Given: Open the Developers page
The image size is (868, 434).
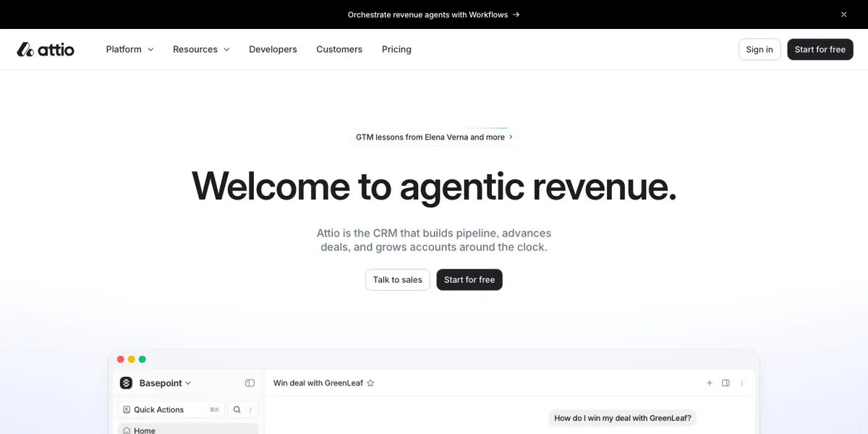Looking at the screenshot, I should (273, 49).
